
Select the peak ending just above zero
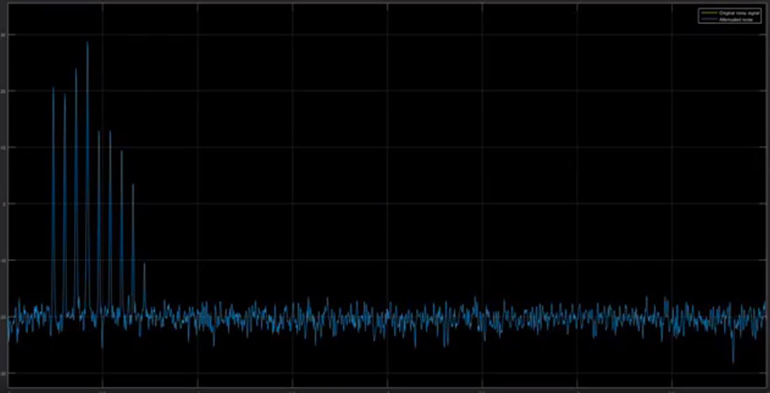click(x=133, y=185)
